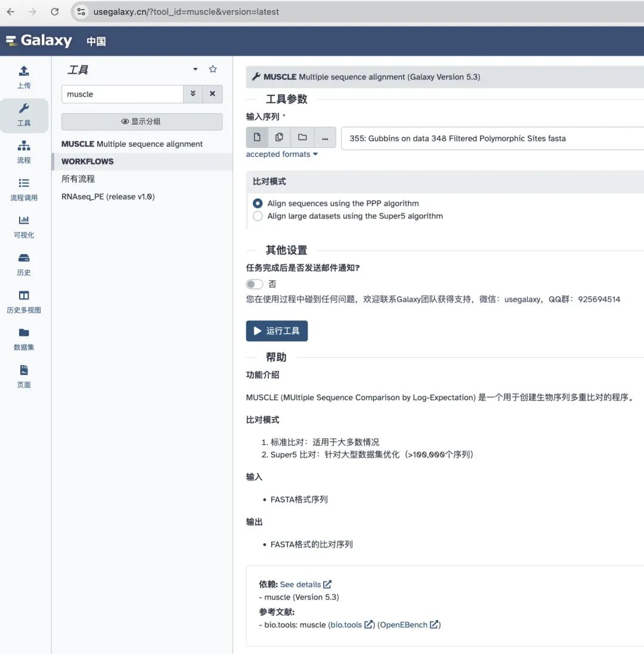644x654 pixels.
Task: Open RNAseq_PE (release v1.0) workflow
Action: [108, 196]
